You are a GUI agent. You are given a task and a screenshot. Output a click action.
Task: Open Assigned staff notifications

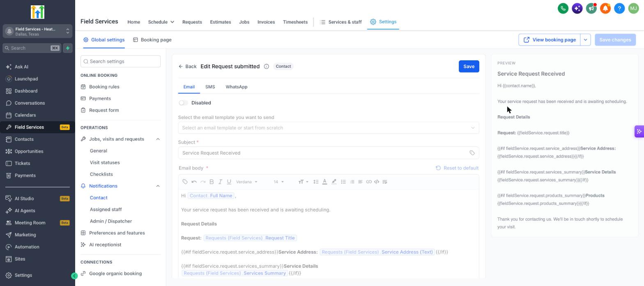106,210
